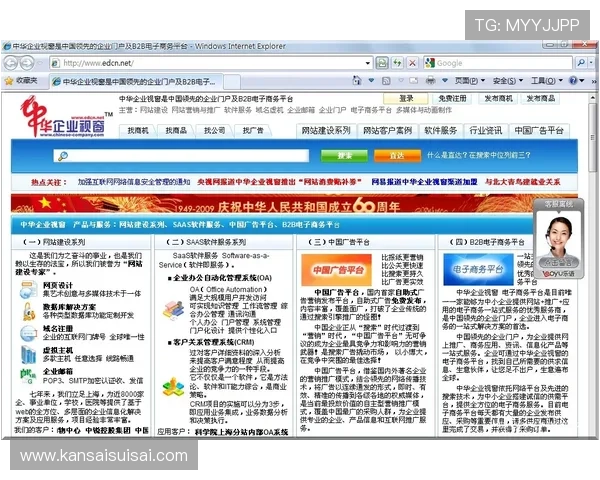Select the 找公司 search tab

(214, 131)
